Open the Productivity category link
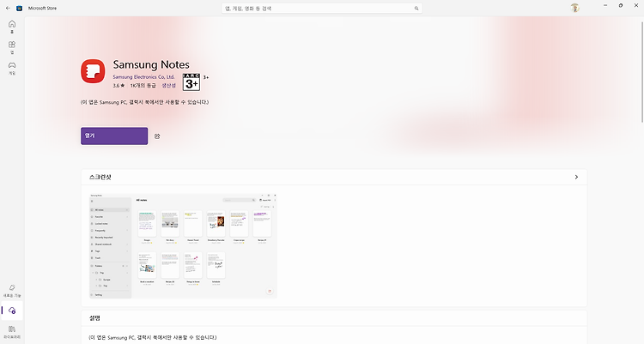Viewport: 644px width, 344px height. pos(168,86)
